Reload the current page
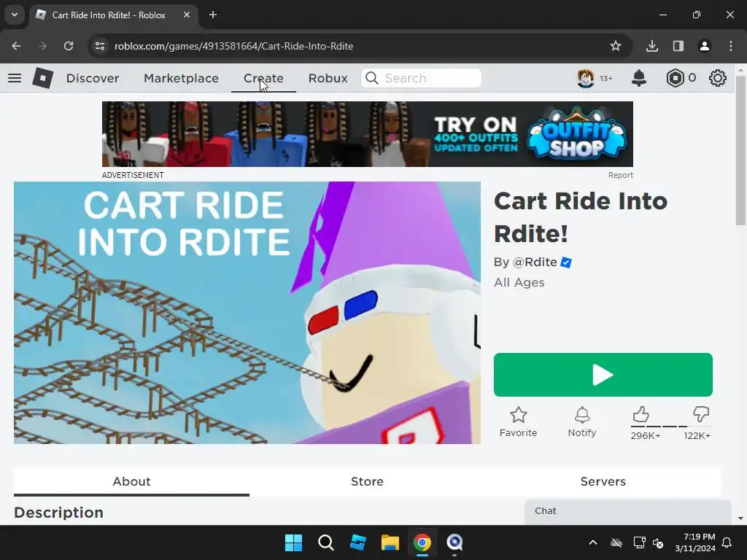The height and width of the screenshot is (560, 747). 69,46
